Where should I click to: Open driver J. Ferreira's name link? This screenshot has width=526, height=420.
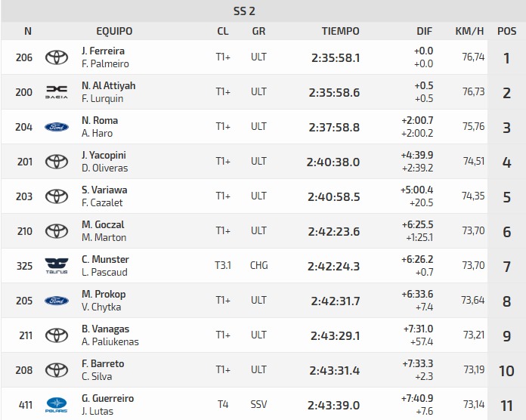104,51
